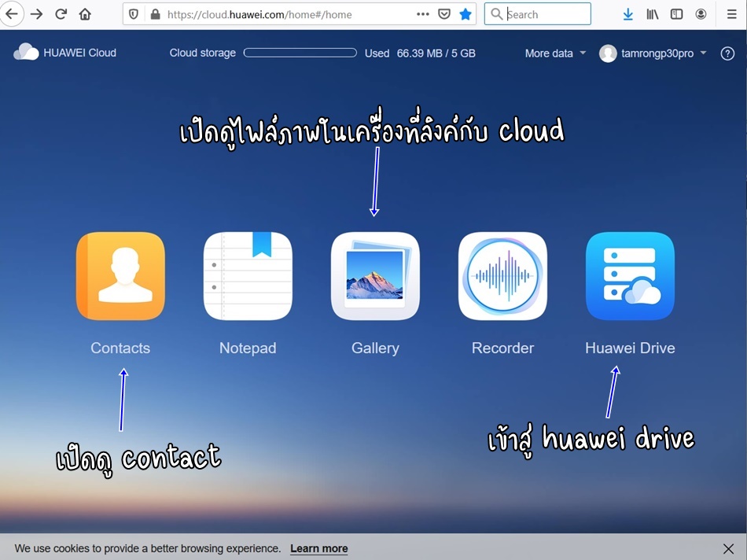Open the Notepad app icon
747x560 pixels.
pos(248,276)
